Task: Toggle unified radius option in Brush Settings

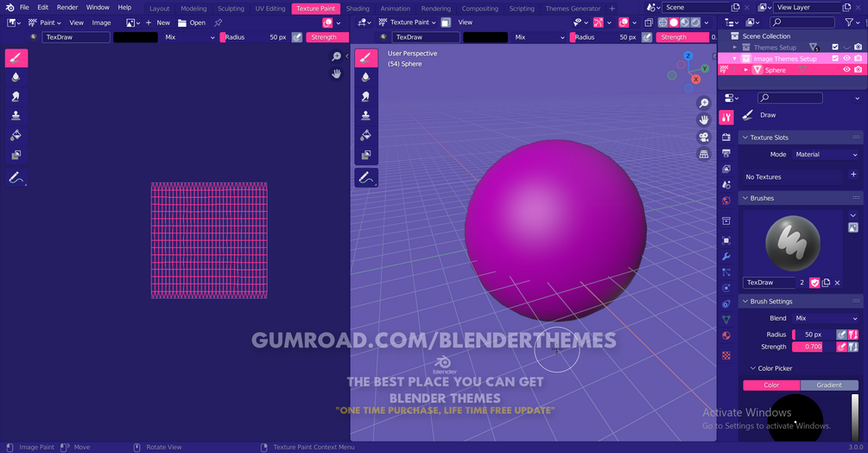Action: click(x=853, y=335)
